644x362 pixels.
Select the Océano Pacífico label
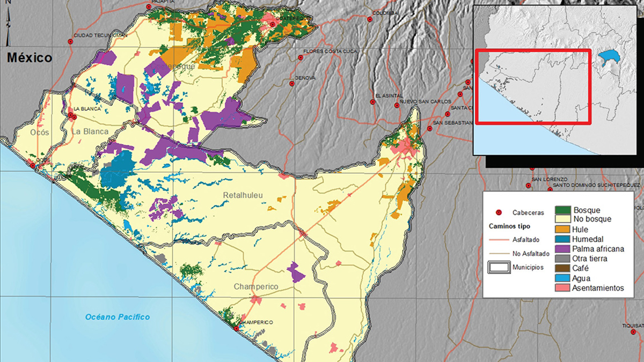click(x=118, y=317)
